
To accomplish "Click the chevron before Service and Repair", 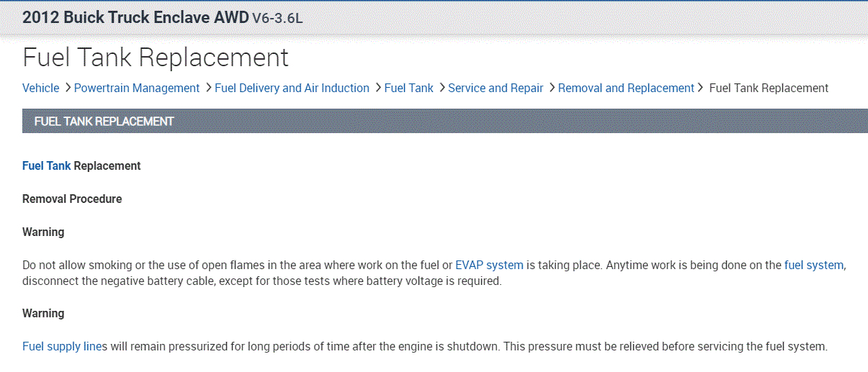I will (x=442, y=88).
